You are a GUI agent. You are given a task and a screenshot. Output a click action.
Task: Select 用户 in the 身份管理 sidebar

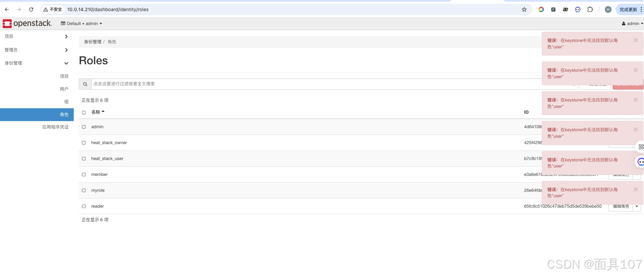click(x=64, y=89)
